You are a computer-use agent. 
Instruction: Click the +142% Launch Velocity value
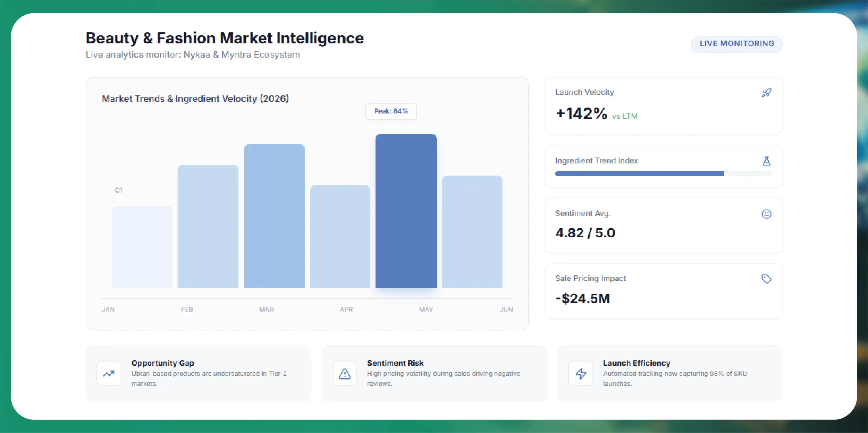pyautogui.click(x=581, y=114)
